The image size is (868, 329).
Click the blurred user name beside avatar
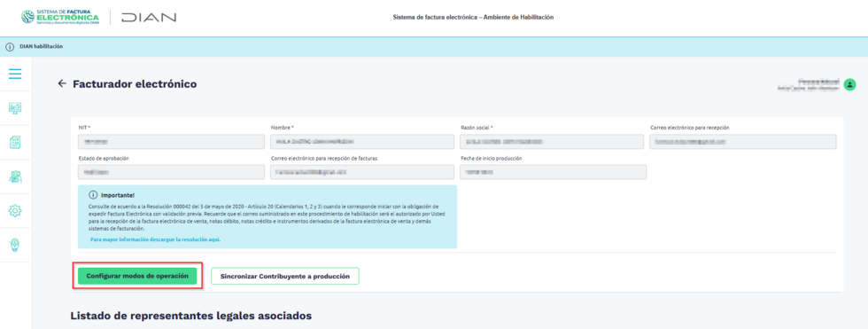(809, 84)
